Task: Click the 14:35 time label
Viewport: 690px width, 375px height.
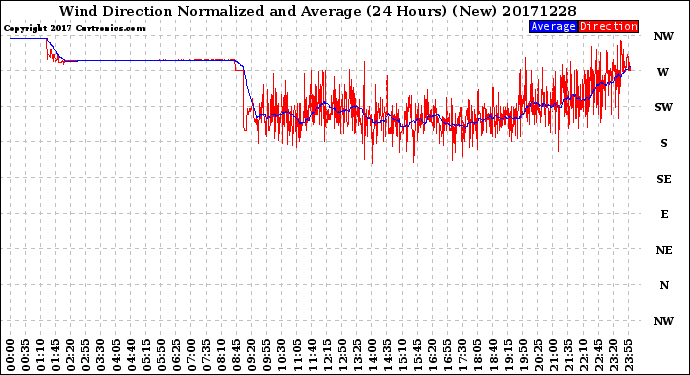Action: point(387,355)
